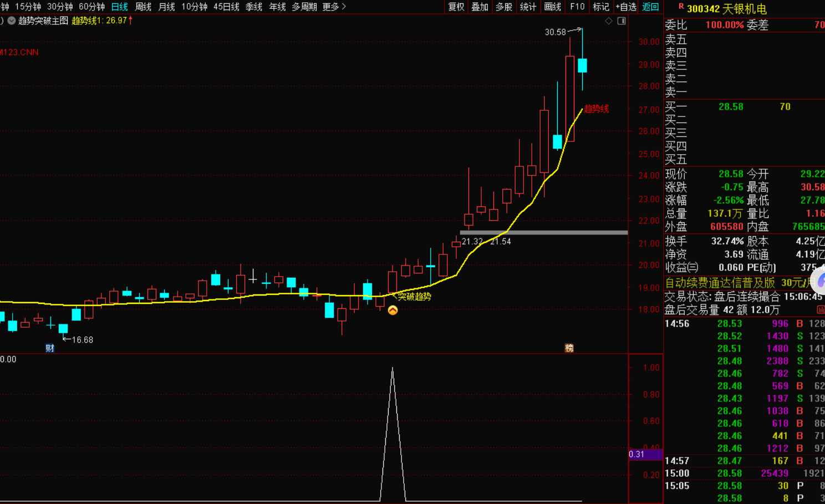Click the panel layout icon beside the diamond
The image size is (825, 504).
tap(622, 21)
